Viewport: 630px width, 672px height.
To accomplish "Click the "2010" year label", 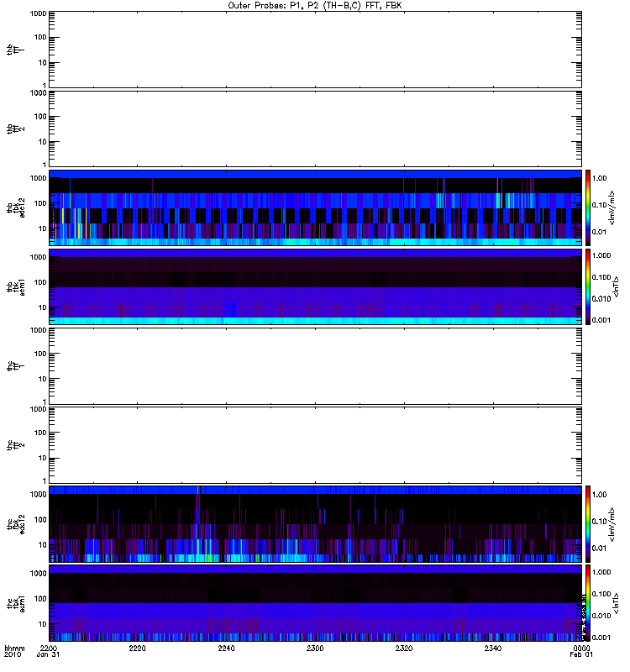I will (x=13, y=654).
